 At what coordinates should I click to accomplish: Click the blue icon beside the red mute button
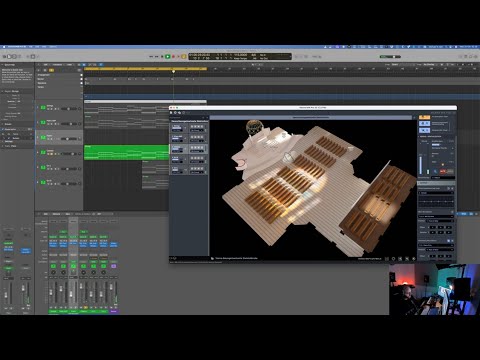pos(436,171)
